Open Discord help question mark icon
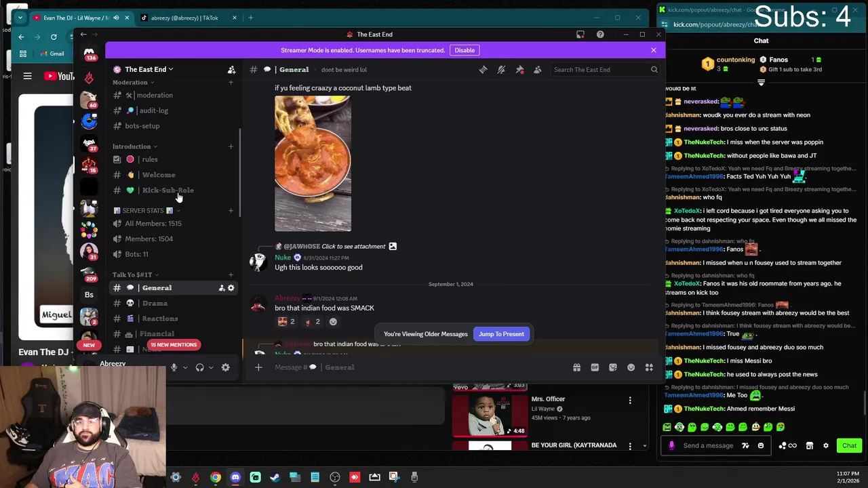Screen dimensions: 868x488 [x=600, y=34]
